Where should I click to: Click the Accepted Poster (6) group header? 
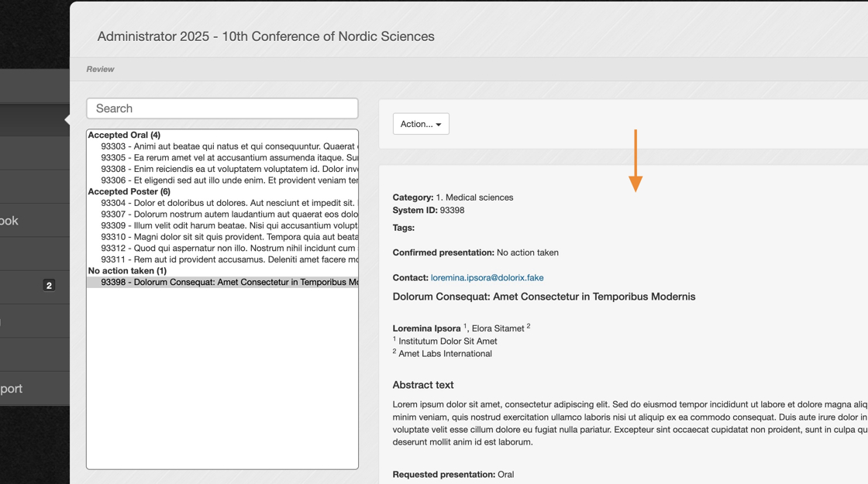pos(129,191)
